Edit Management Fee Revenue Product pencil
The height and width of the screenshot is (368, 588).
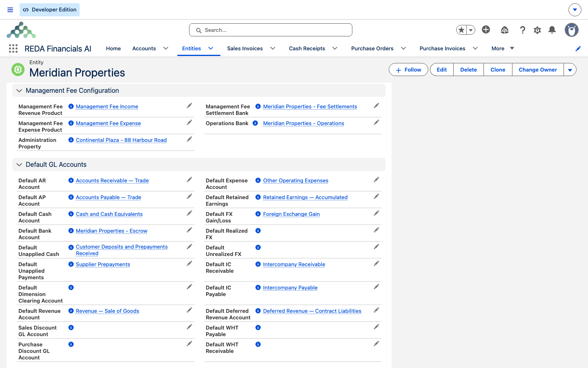tap(189, 106)
